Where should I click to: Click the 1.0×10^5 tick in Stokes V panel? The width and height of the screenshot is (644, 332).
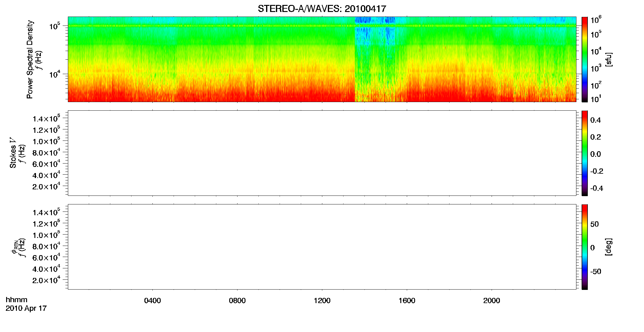pos(46,141)
